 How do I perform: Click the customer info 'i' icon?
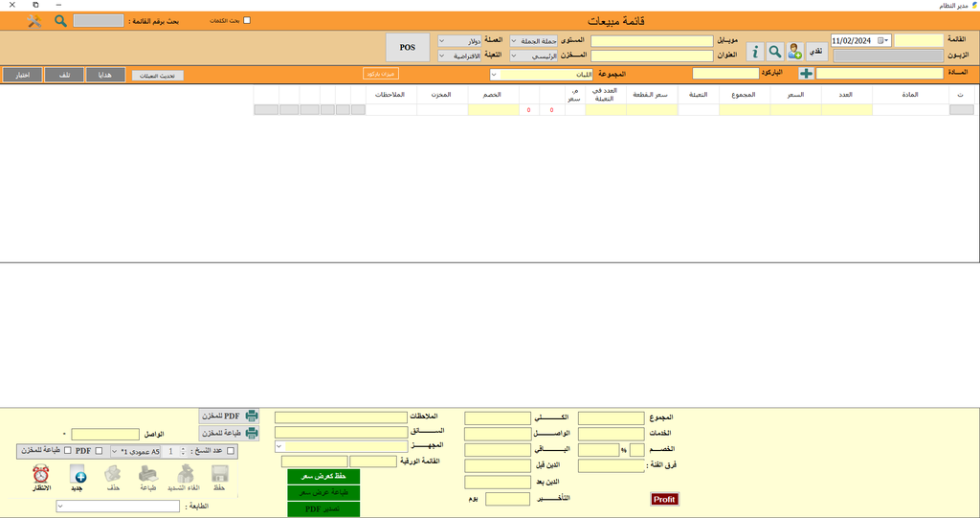click(x=754, y=50)
